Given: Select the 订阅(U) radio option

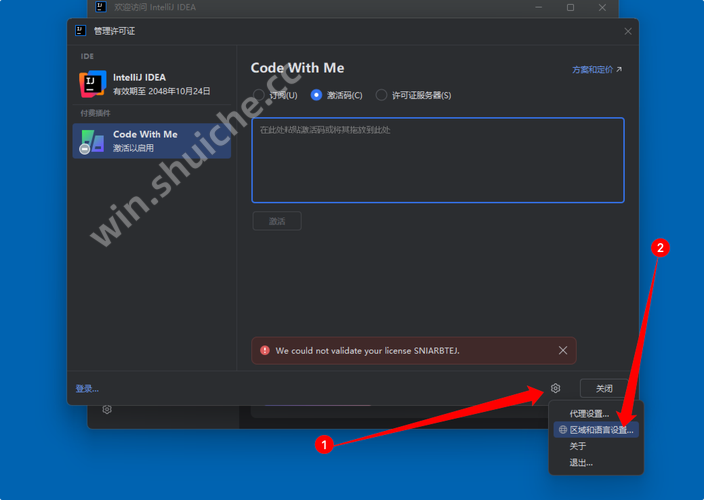Looking at the screenshot, I should [x=275, y=95].
